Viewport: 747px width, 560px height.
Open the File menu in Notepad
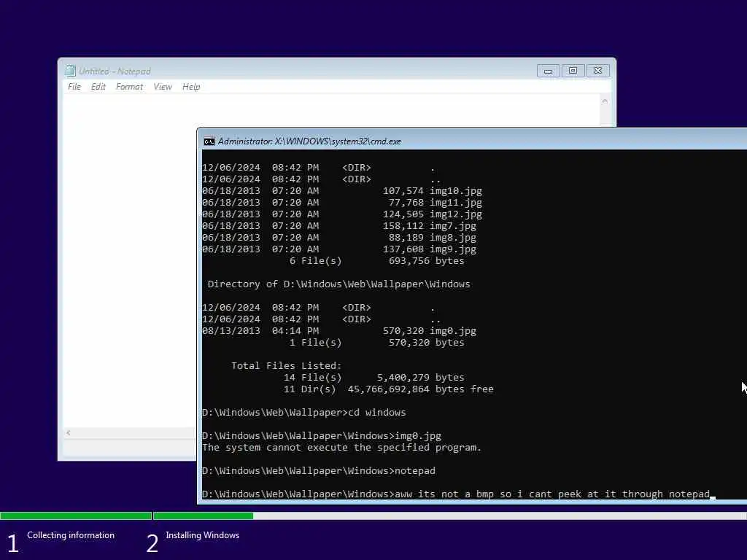(x=74, y=87)
